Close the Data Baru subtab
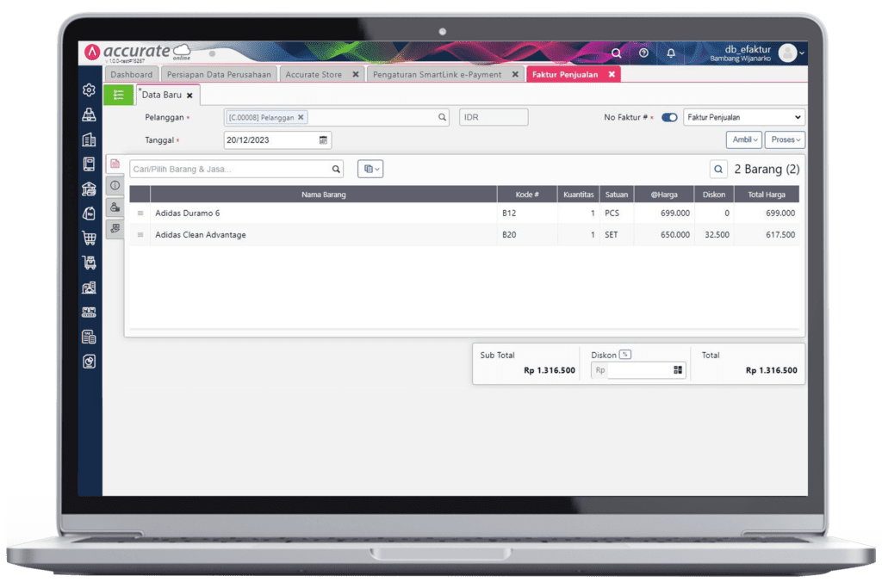Screen dimensions: 882x588 pyautogui.click(x=189, y=96)
